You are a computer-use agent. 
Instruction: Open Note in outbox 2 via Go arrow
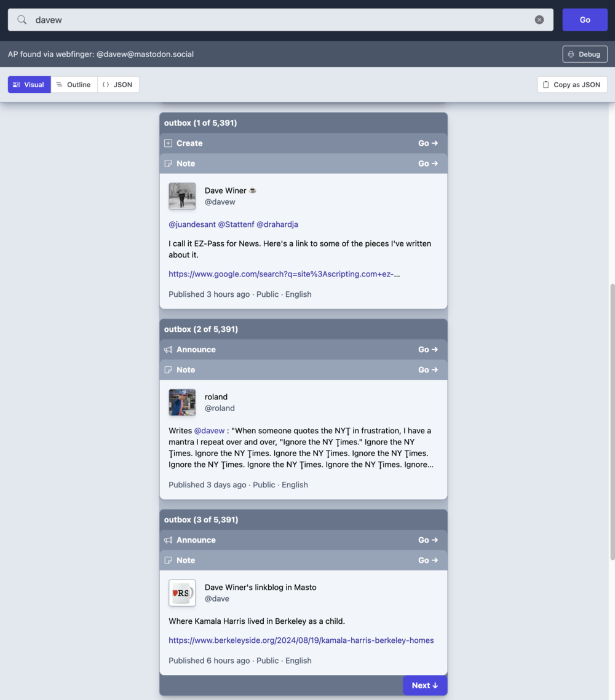pyautogui.click(x=428, y=370)
